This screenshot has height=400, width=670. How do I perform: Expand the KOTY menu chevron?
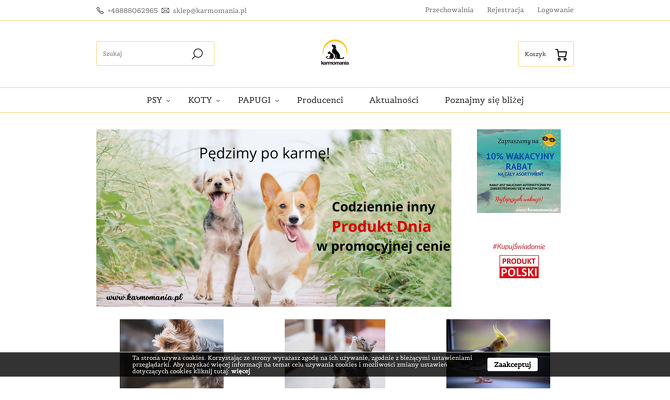(x=218, y=101)
